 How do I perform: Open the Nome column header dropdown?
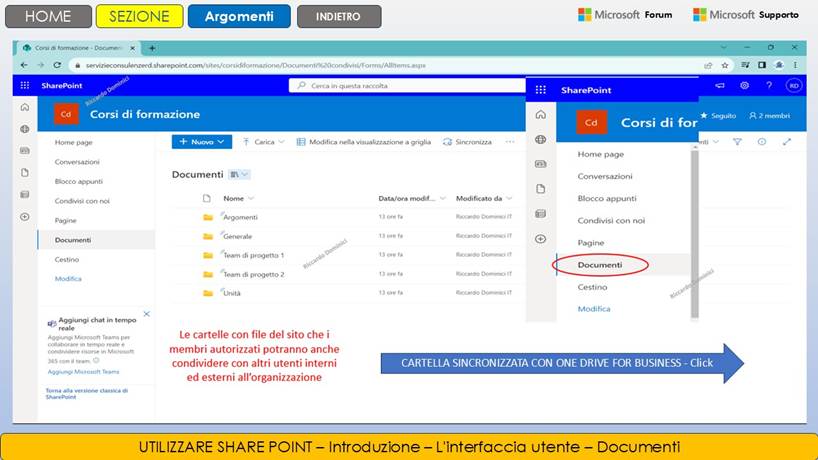tap(251, 198)
